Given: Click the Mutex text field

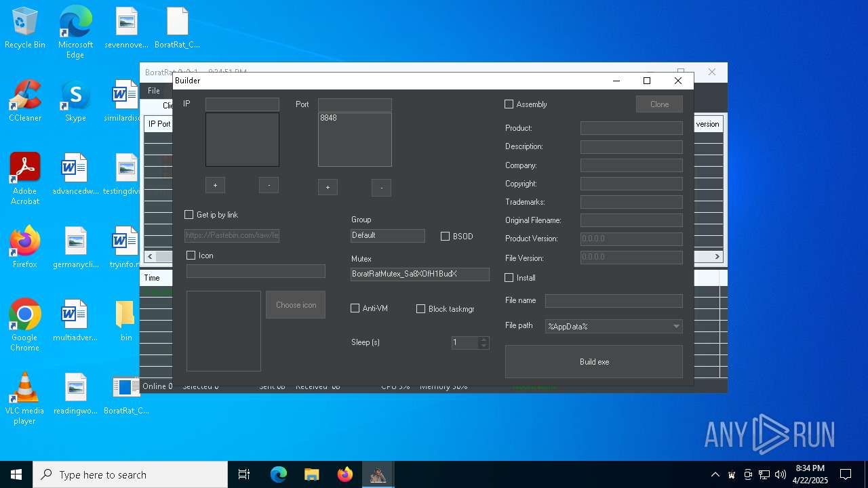Looking at the screenshot, I should tap(420, 274).
